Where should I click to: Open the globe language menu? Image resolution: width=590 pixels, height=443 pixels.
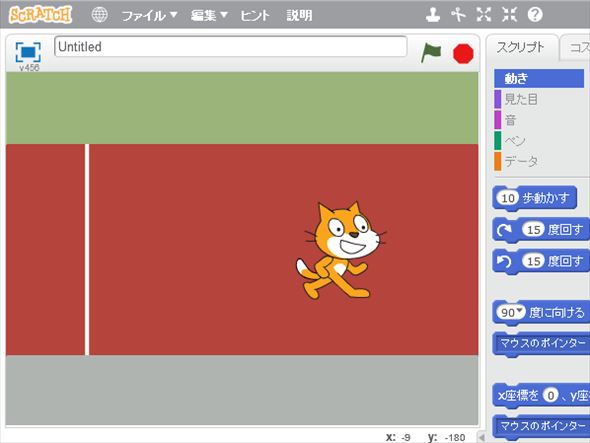(99, 15)
